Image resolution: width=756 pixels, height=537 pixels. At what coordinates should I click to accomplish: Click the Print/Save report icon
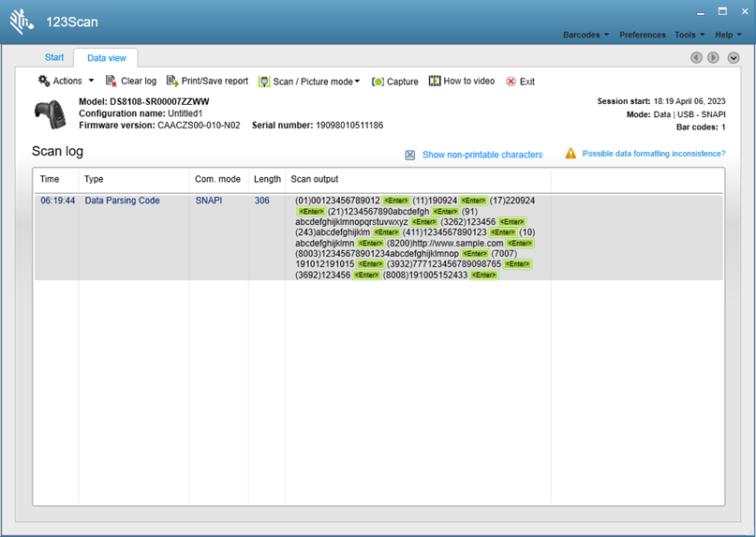(172, 82)
